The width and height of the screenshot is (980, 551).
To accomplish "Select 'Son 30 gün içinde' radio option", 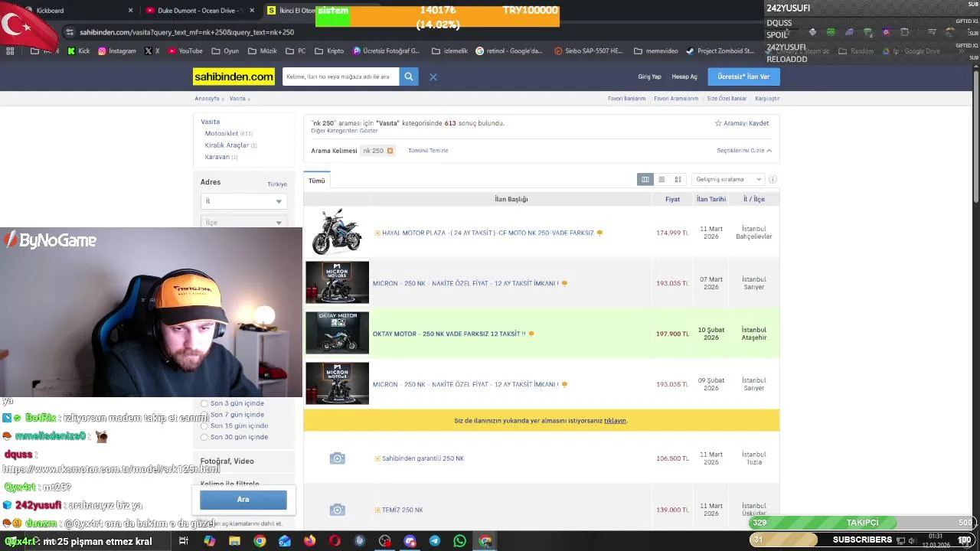I will pyautogui.click(x=204, y=437).
